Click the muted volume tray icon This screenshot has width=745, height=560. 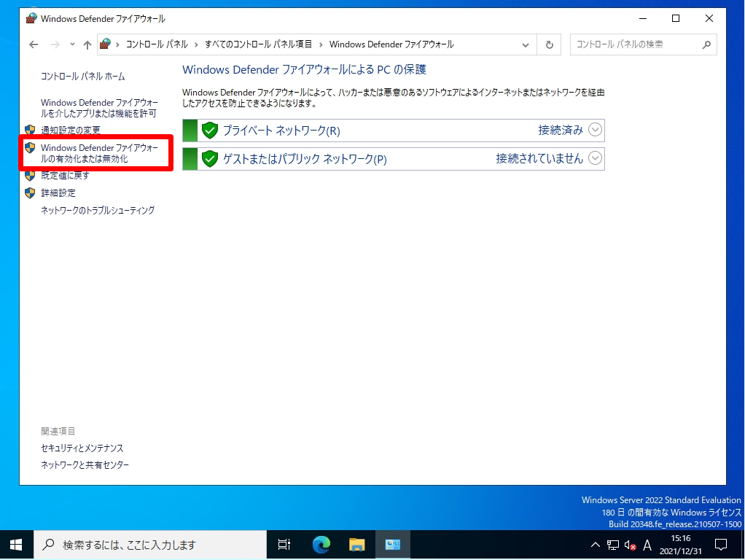pos(630,545)
